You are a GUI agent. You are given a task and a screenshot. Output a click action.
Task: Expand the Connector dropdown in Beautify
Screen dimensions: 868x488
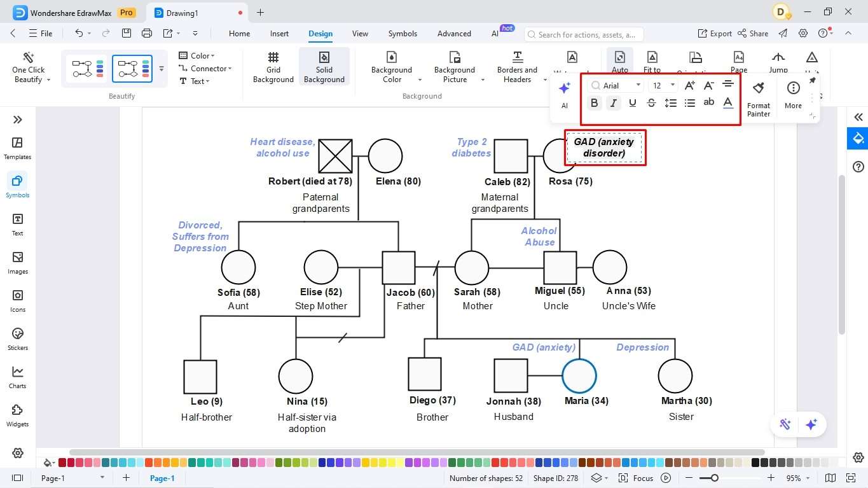coord(205,68)
